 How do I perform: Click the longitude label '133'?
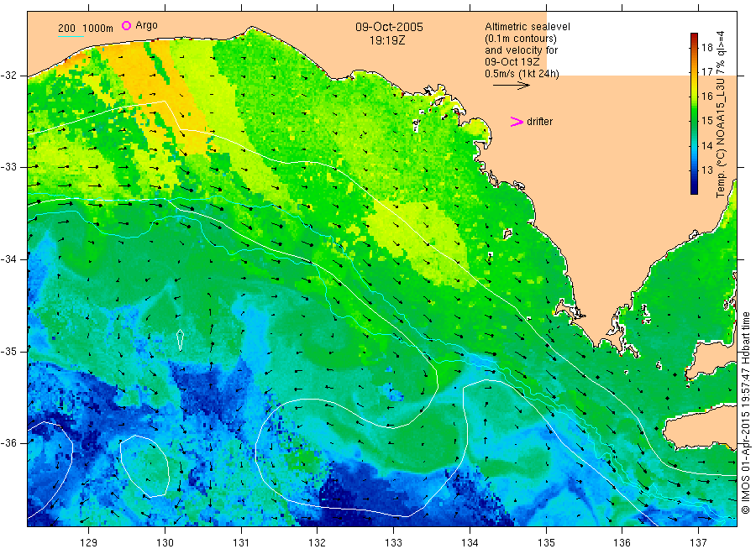coord(393,542)
